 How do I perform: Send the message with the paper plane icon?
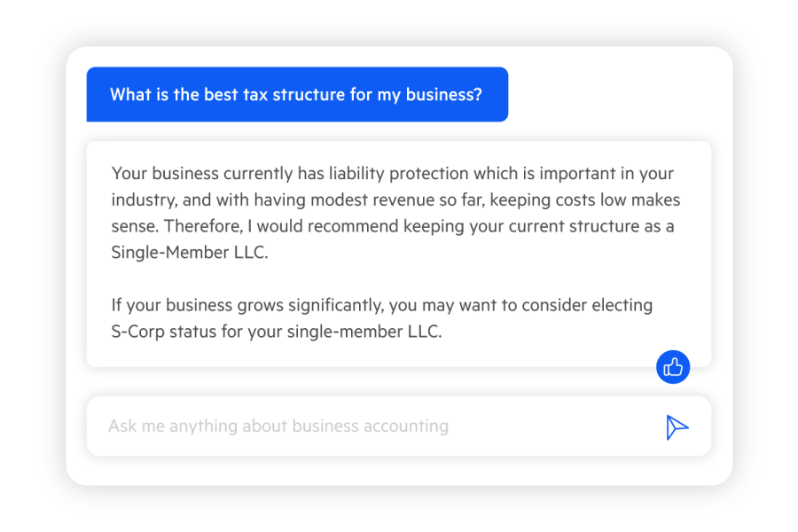[x=677, y=427]
